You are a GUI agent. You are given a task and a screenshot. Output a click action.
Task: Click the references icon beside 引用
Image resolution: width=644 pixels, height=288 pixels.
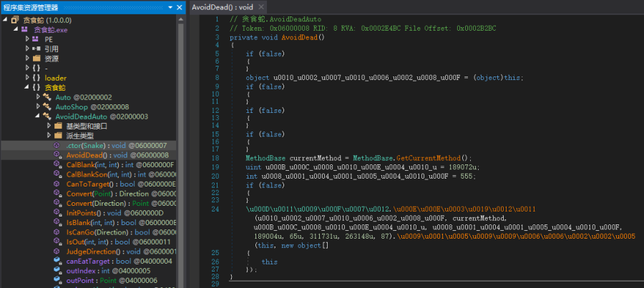36,49
